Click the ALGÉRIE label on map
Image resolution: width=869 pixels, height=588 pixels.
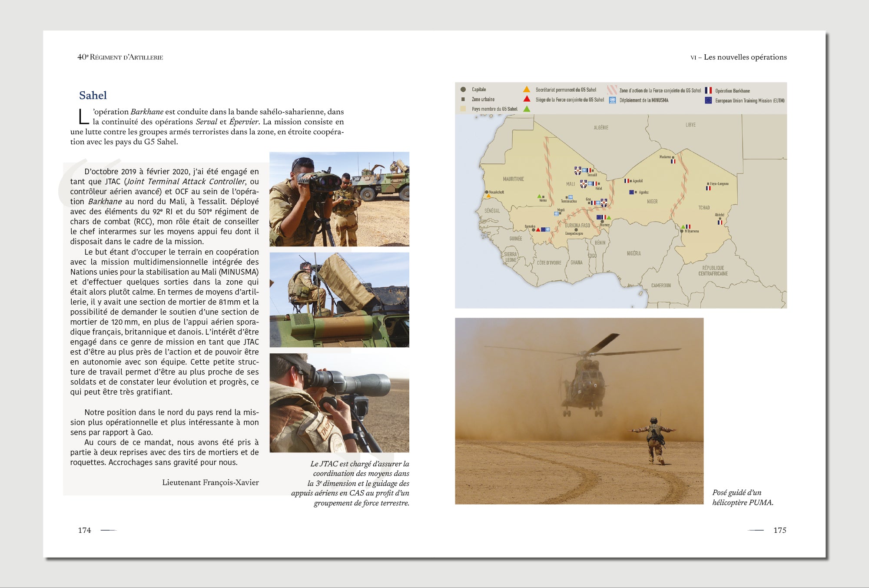[x=601, y=128]
